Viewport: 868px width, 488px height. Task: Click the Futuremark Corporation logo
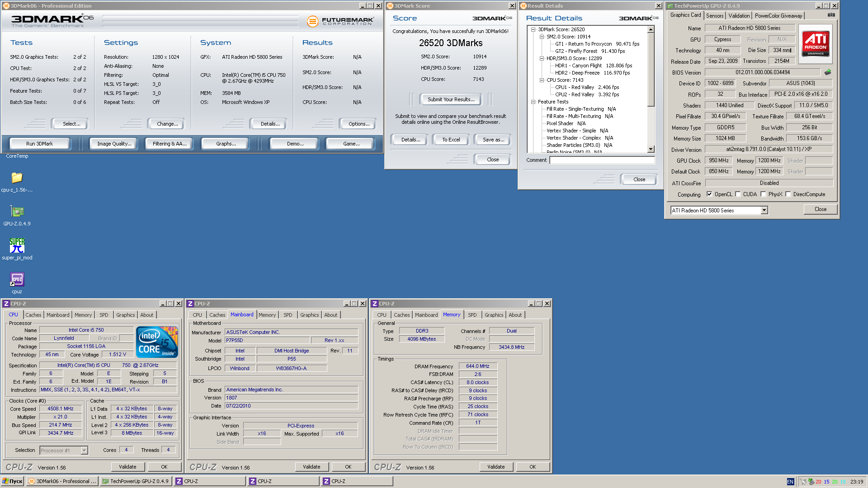[340, 21]
